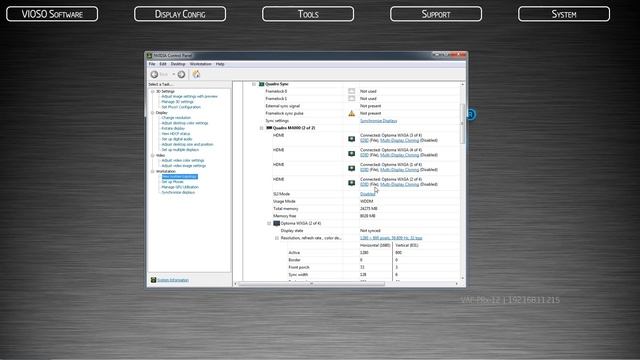640x360 pixels.
Task: Select Manage GPU Utilization task
Action: 180,187
